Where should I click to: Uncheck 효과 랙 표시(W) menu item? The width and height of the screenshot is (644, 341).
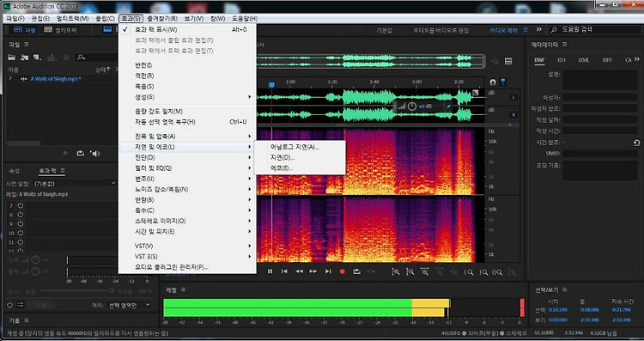pyautogui.click(x=187, y=29)
